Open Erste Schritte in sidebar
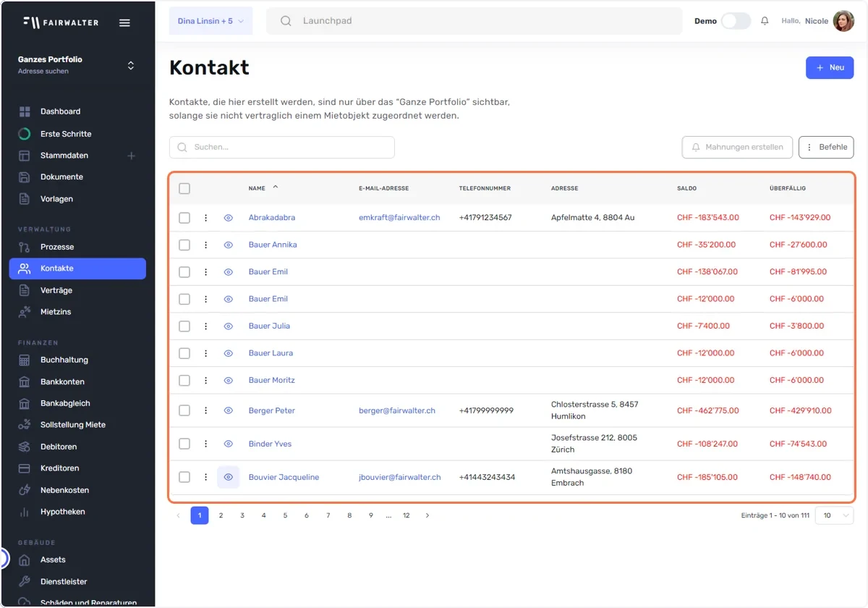 (x=66, y=134)
